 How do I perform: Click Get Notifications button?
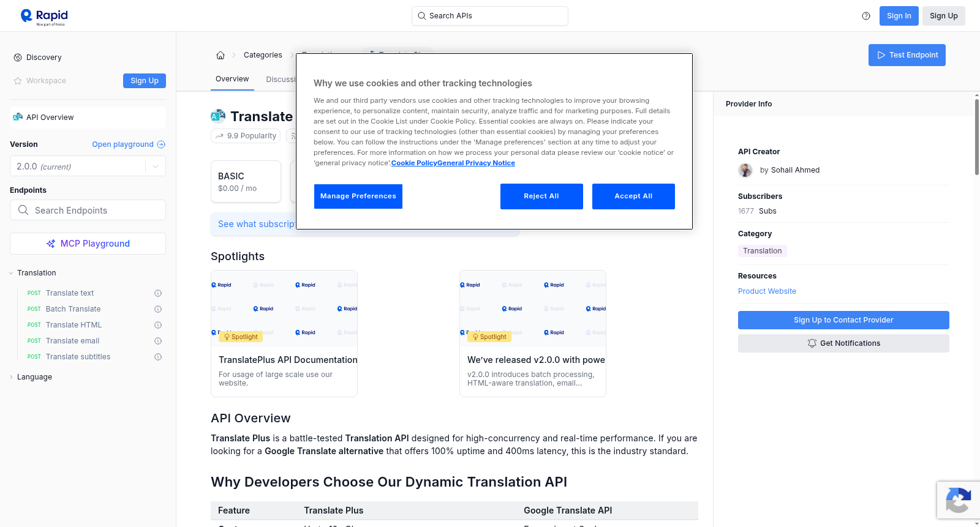point(843,343)
